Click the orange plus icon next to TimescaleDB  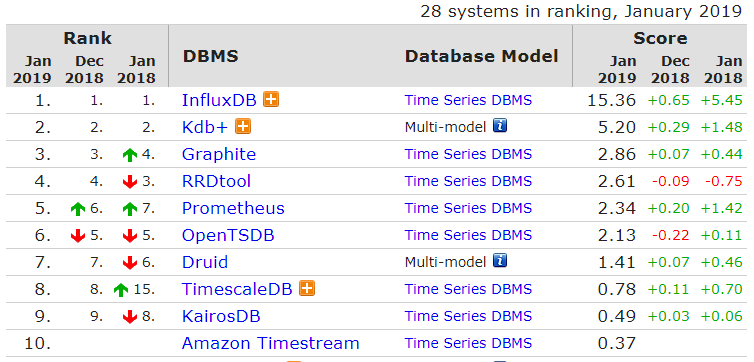pyautogui.click(x=307, y=288)
